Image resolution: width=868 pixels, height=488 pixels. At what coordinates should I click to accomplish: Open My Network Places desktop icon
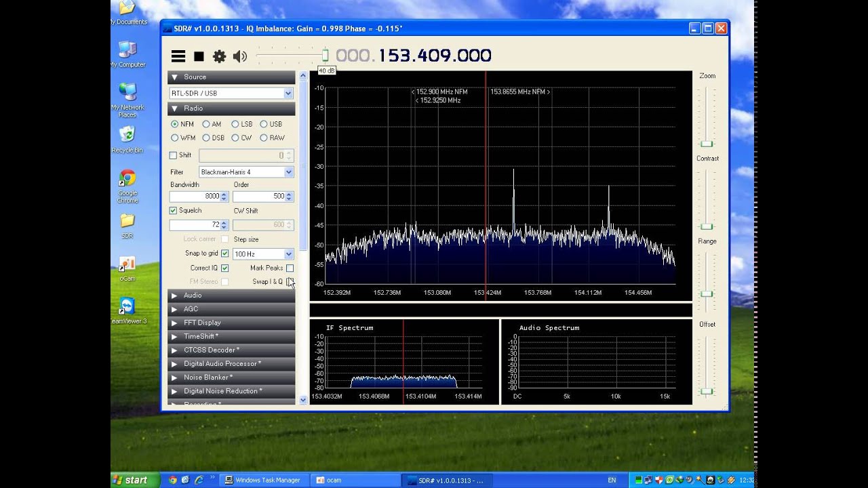127,100
